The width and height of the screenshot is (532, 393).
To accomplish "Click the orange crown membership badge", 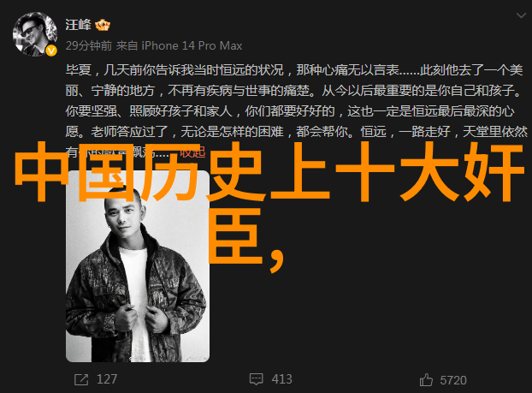I will 103,25.
